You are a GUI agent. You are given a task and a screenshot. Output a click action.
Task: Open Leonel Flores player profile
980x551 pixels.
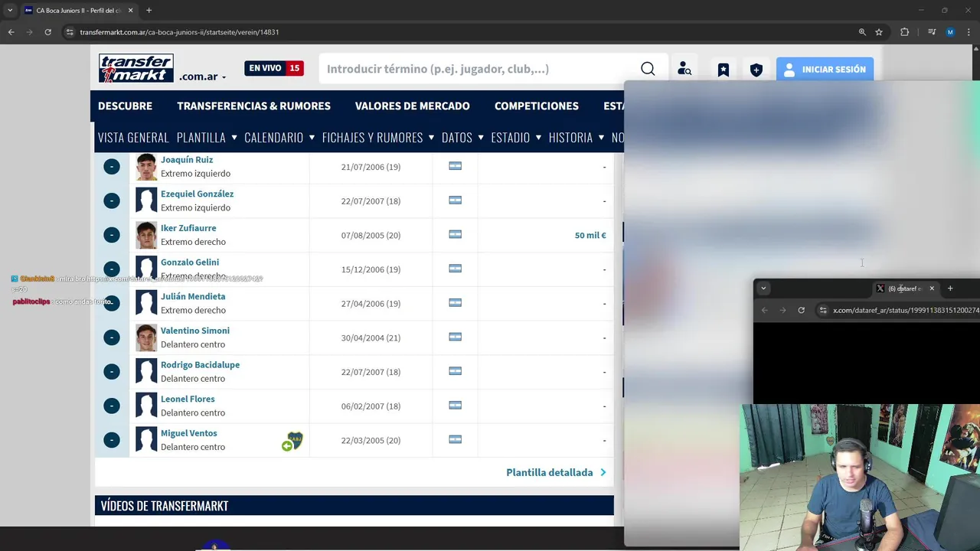tap(188, 399)
